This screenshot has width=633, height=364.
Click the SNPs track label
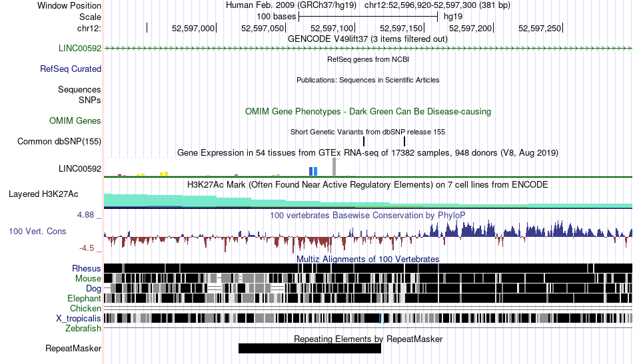90,100
